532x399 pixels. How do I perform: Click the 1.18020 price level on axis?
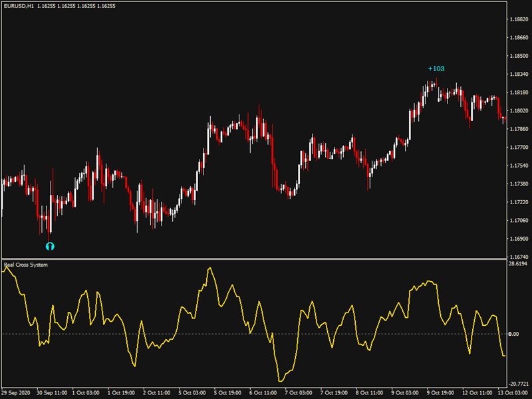(x=517, y=110)
